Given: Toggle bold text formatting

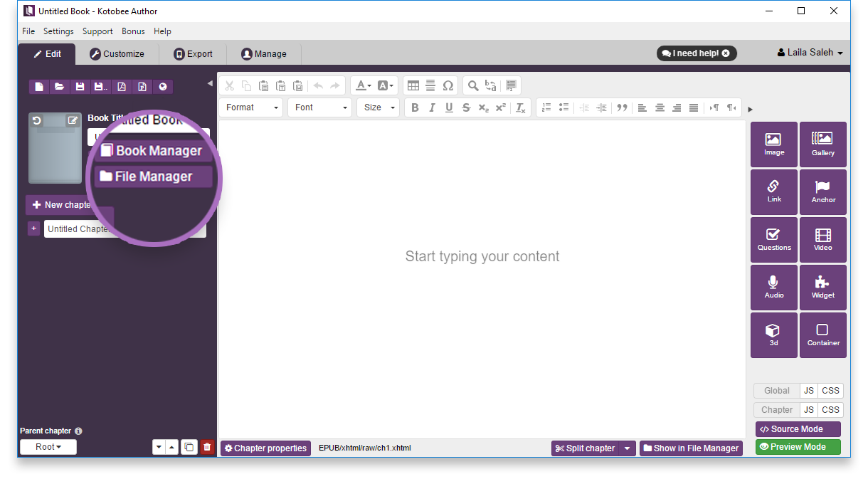Looking at the screenshot, I should tap(415, 107).
